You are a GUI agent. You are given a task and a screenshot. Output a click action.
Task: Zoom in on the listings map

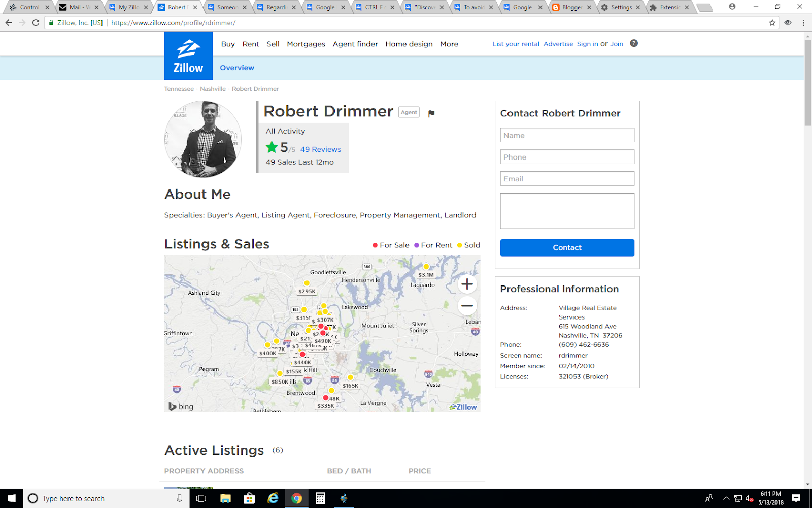467,283
